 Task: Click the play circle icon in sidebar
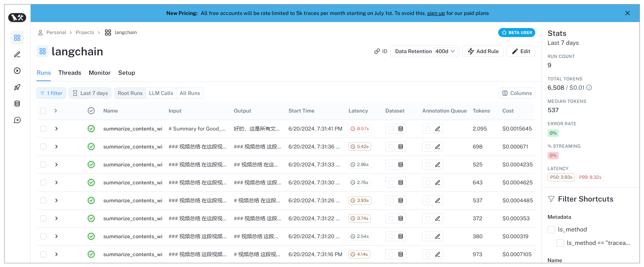point(17,71)
